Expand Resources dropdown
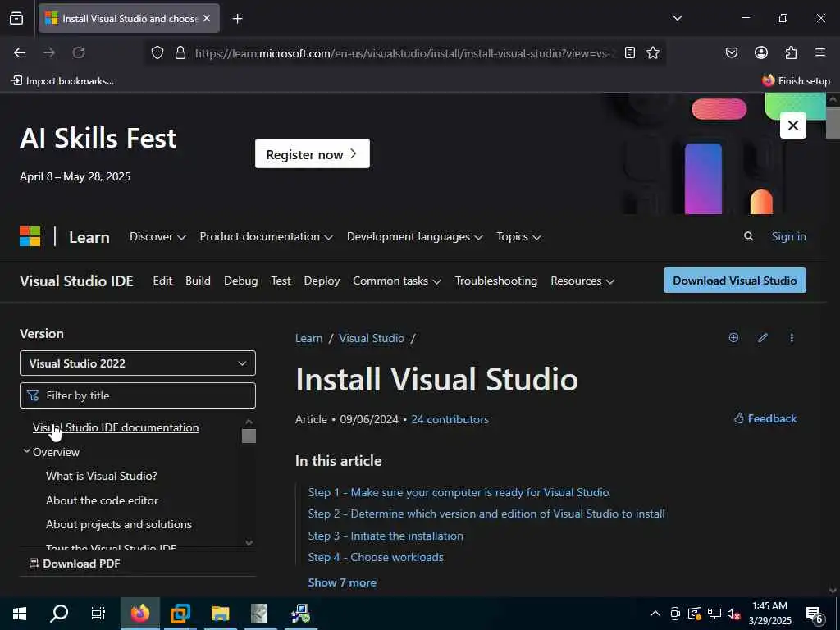 pos(582,281)
